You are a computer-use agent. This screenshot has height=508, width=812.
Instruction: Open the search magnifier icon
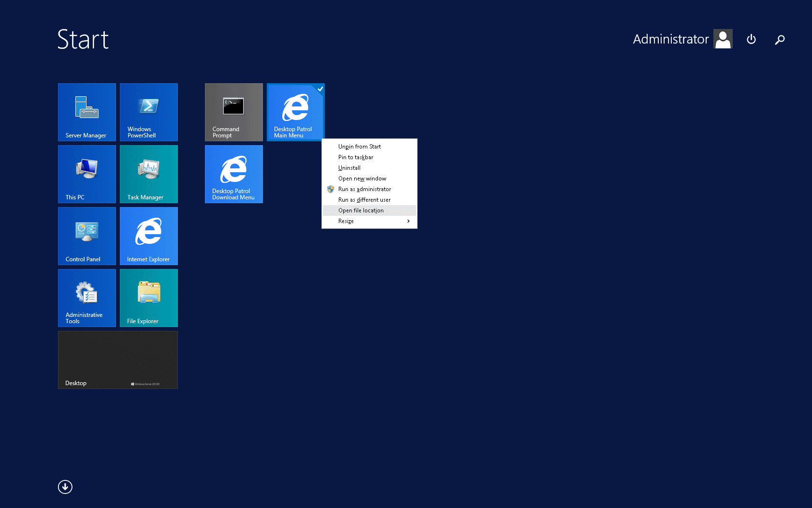point(780,39)
